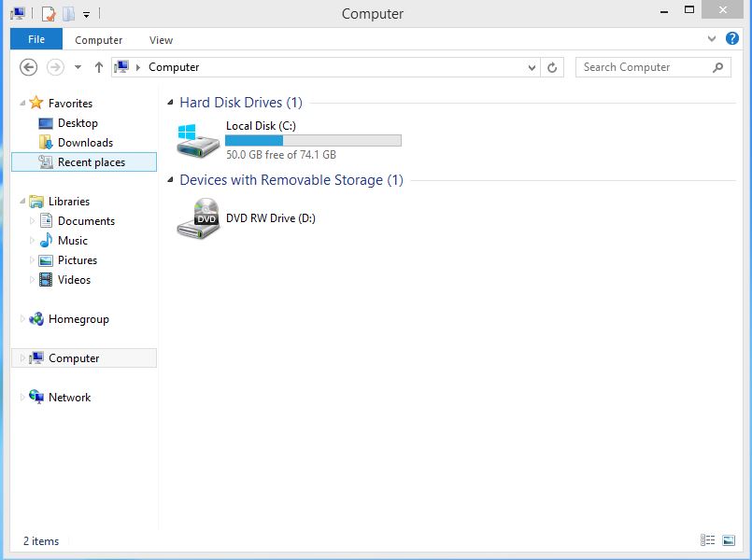Screen dimensions: 752x560
Task: Collapse the Hard Disk Drives group
Action: (170, 102)
